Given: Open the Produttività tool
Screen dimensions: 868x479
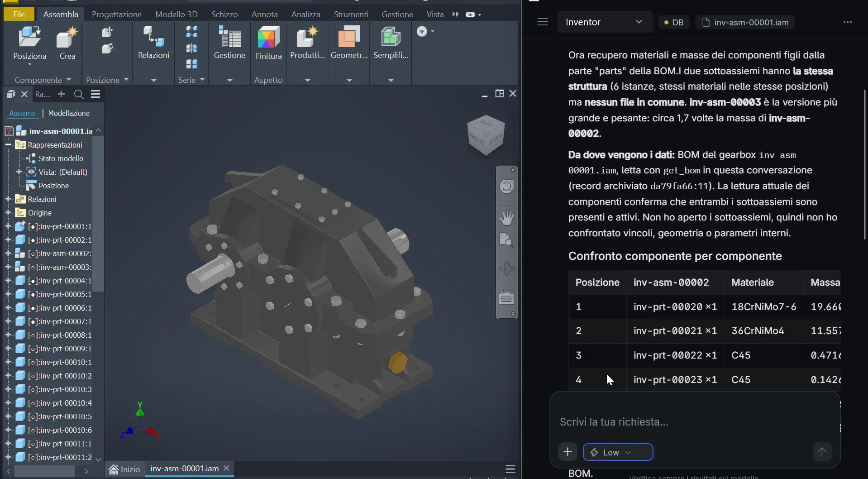Looking at the screenshot, I should (x=307, y=43).
